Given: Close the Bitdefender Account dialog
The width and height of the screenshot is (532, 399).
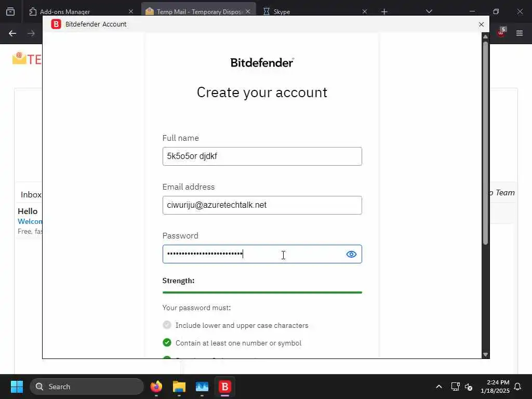Looking at the screenshot, I should pos(481,24).
